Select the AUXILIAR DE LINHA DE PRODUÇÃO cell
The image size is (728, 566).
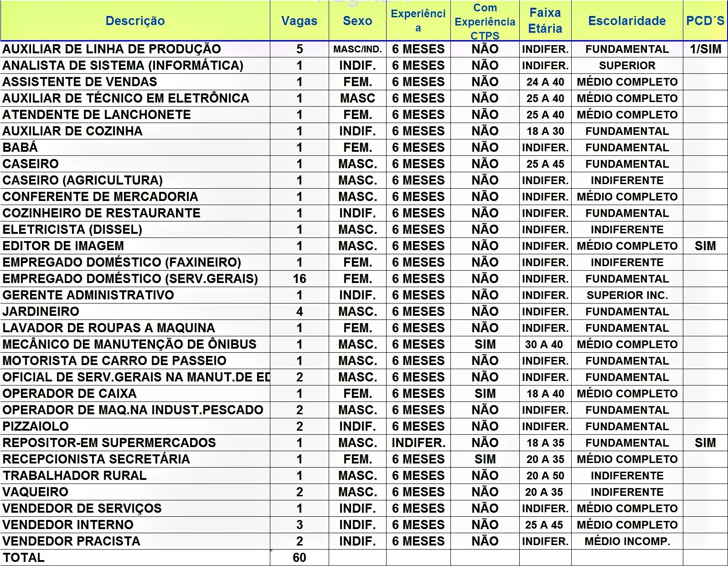[x=112, y=49]
